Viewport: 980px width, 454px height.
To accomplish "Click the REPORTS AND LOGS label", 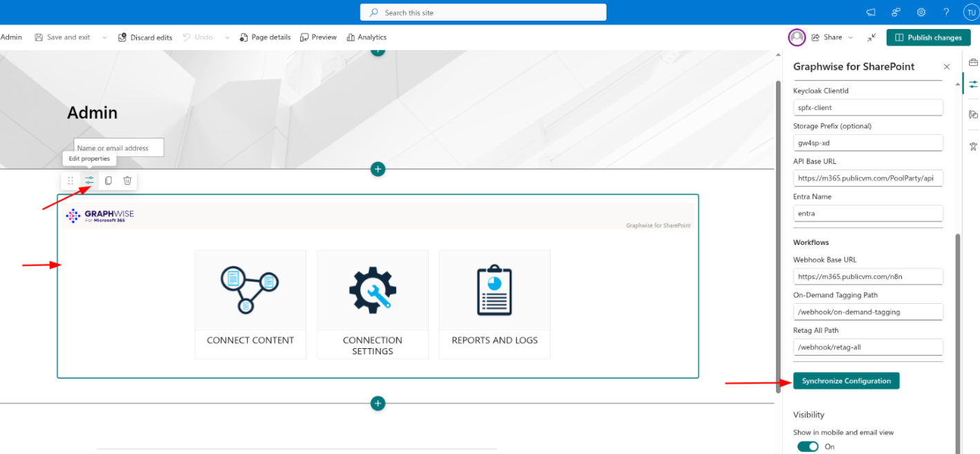I will coord(494,340).
